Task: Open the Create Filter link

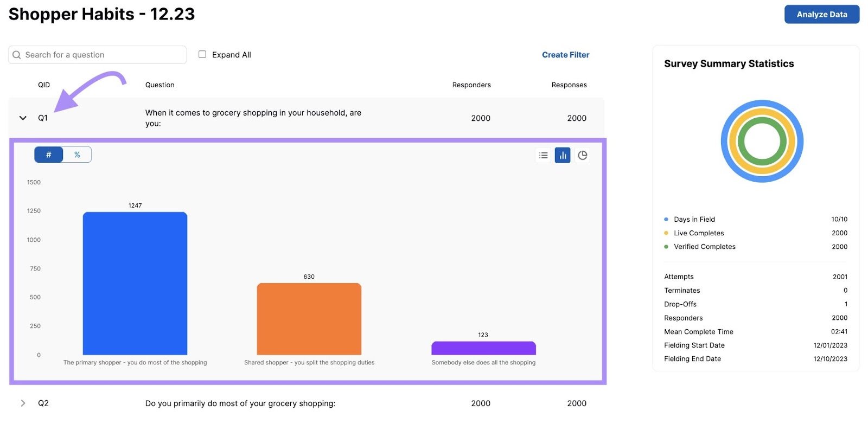Action: (565, 55)
